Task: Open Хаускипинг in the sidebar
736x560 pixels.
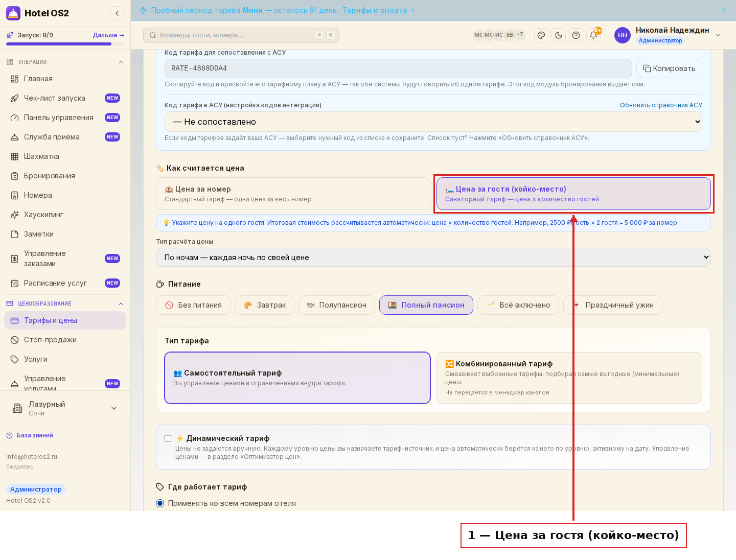Action: point(65,215)
